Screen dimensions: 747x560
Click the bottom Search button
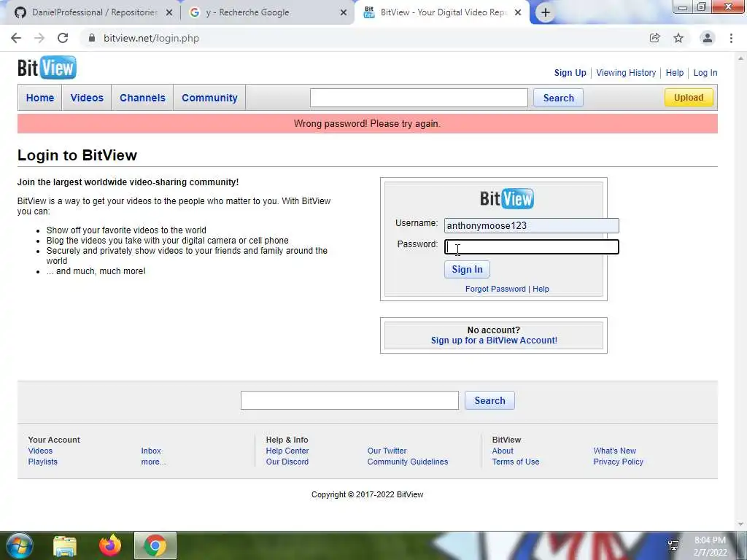(x=489, y=400)
